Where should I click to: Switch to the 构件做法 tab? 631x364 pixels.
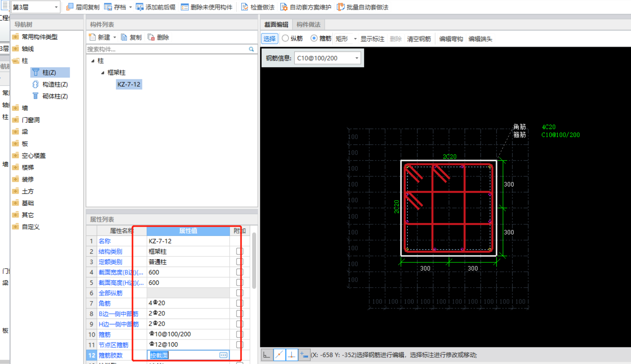tap(309, 25)
